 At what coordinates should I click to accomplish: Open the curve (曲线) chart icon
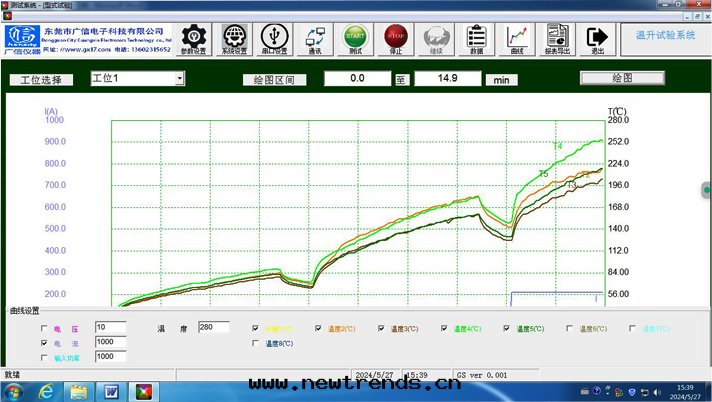point(517,38)
